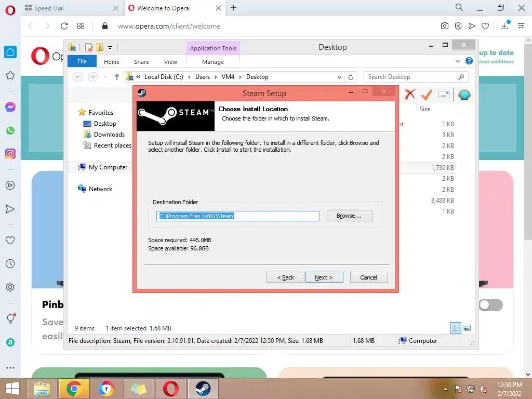The height and width of the screenshot is (399, 532).
Task: Select Desktop under Favorites
Action: [105, 124]
